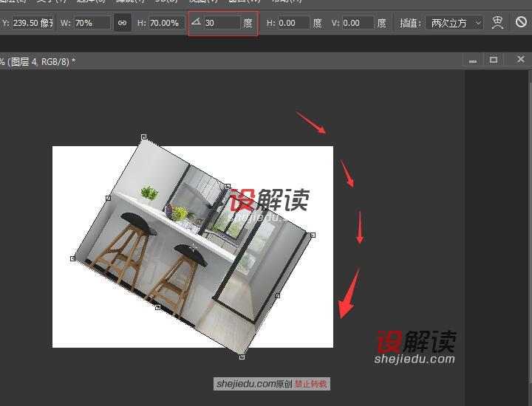Image resolution: width=532 pixels, height=406 pixels.
Task: Click the rotation angle icon
Action: point(196,22)
